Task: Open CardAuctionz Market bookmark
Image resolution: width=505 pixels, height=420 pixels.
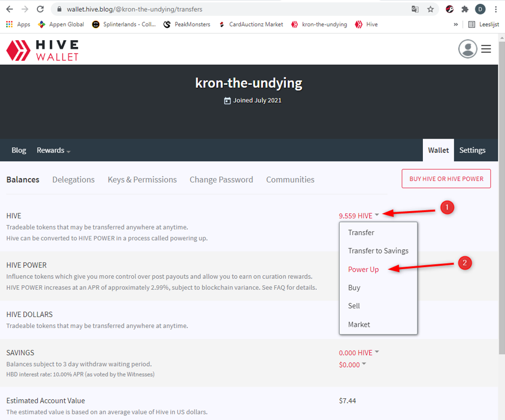Action: [251, 25]
